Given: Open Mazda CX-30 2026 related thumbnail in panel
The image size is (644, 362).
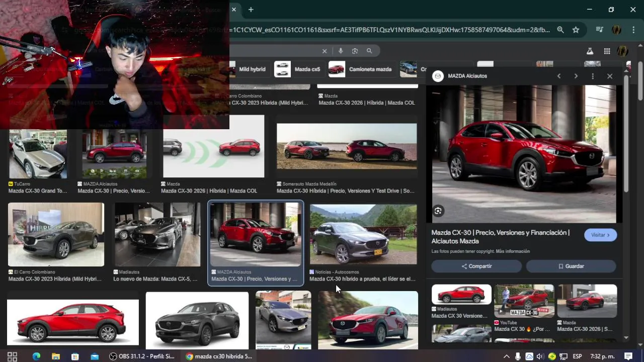Looking at the screenshot, I should [587, 301].
